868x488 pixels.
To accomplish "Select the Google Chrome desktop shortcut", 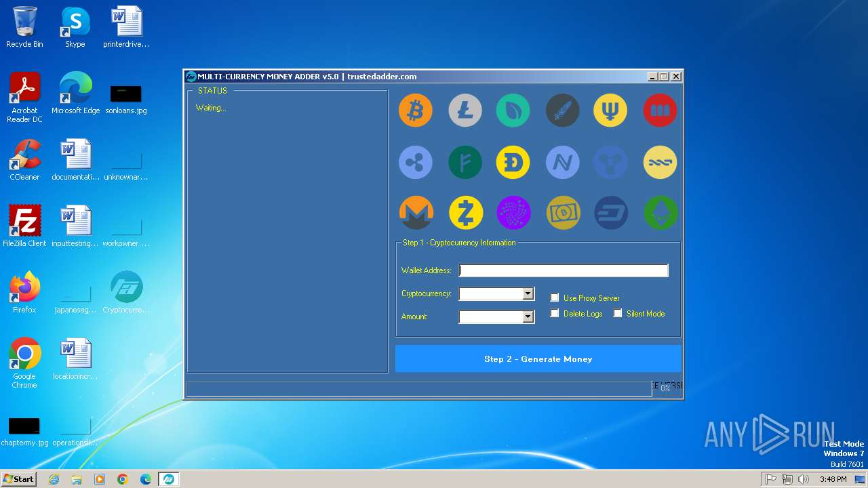I will point(24,363).
